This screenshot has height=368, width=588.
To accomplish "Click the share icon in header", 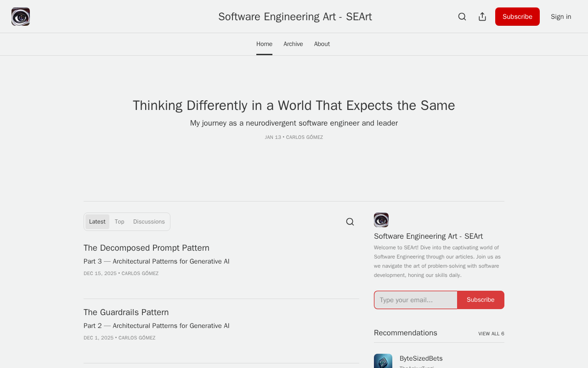I will coord(482,17).
